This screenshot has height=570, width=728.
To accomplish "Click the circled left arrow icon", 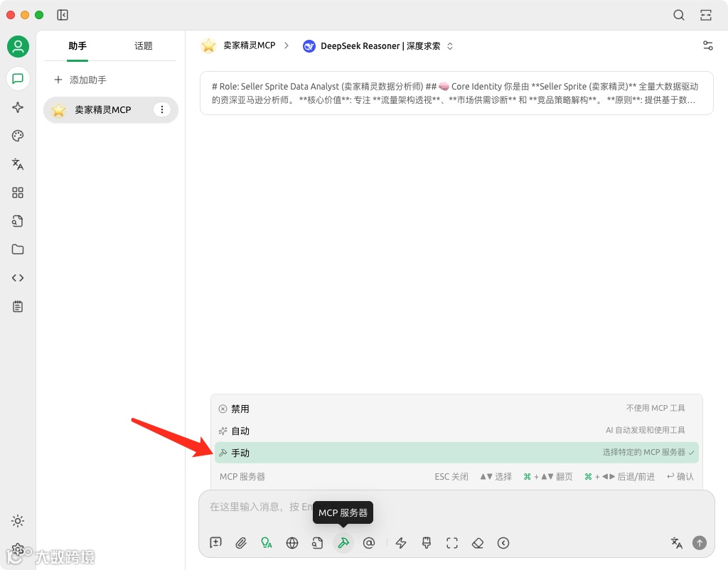I will 503,542.
